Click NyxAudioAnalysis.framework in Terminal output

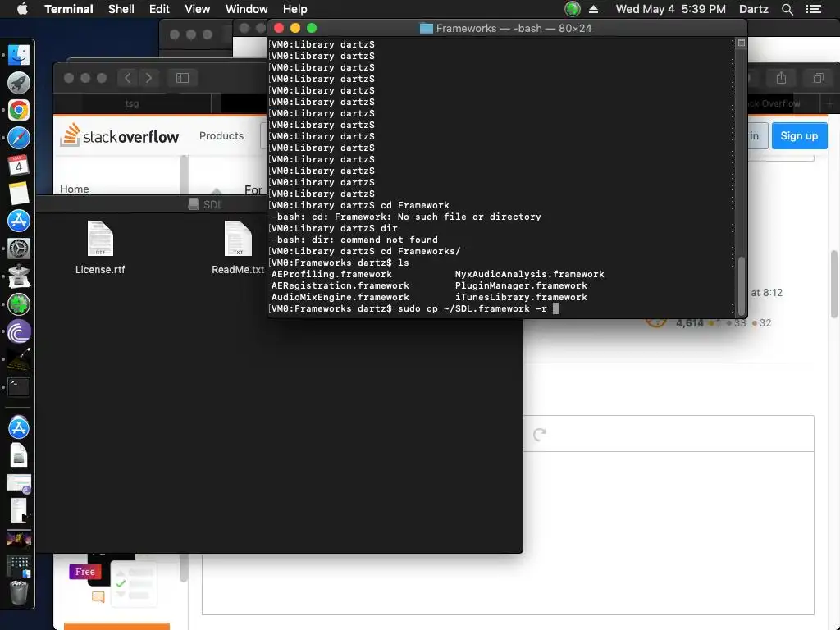[x=529, y=274]
